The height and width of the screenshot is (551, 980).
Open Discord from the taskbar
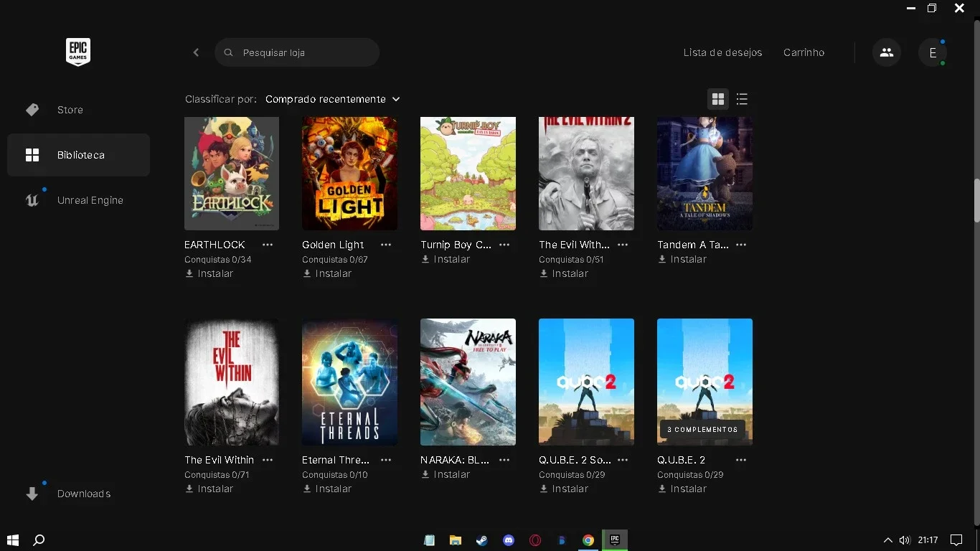point(509,540)
